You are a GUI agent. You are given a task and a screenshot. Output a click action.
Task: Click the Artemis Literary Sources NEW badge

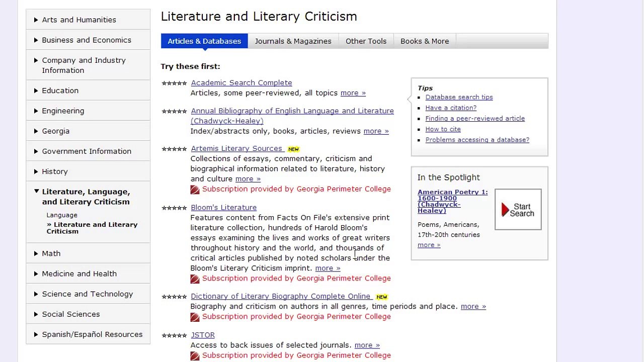tap(293, 149)
